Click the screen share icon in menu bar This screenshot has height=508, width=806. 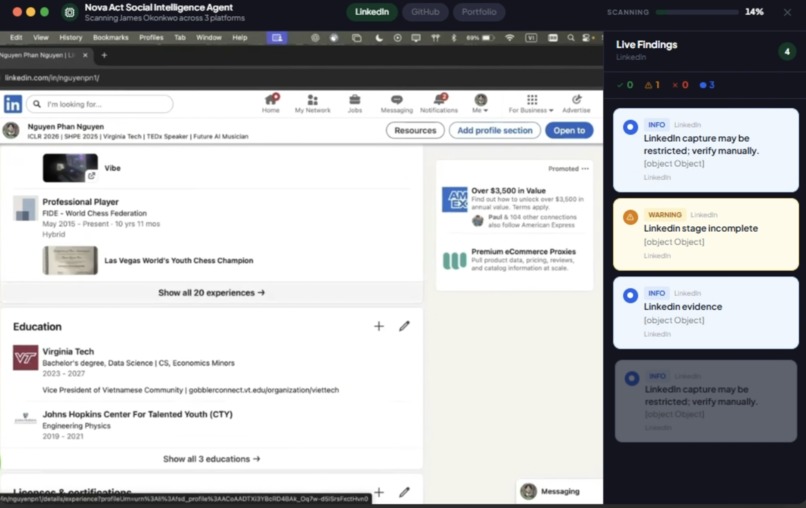click(277, 38)
